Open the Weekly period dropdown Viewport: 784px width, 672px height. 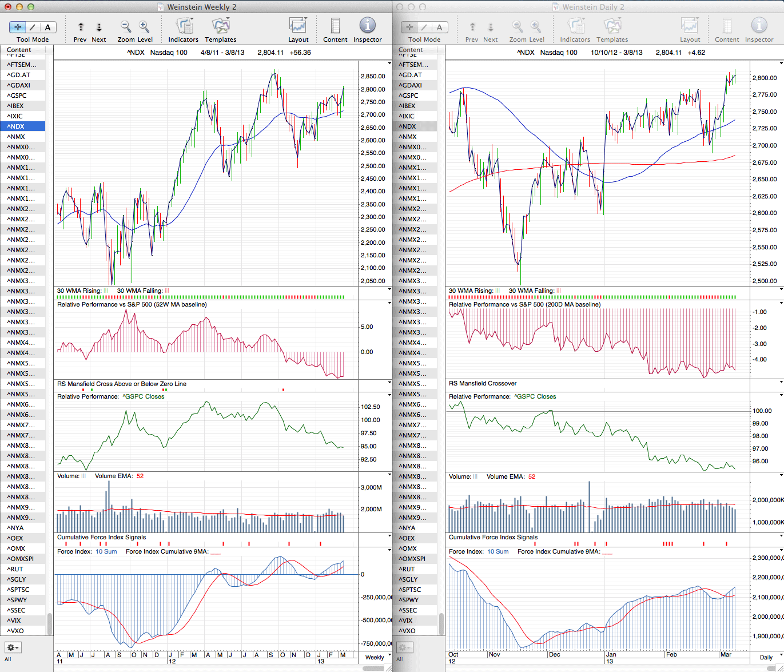(375, 657)
